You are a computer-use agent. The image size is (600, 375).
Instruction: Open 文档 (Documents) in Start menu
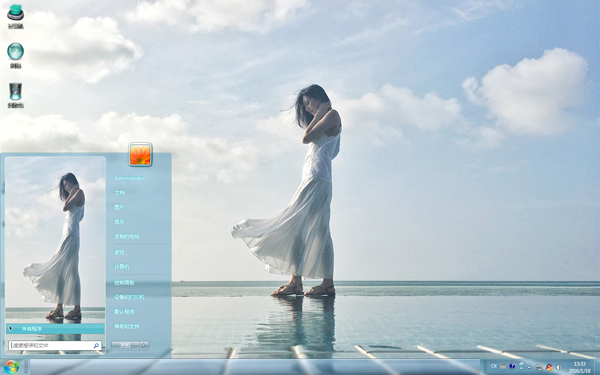tap(119, 192)
